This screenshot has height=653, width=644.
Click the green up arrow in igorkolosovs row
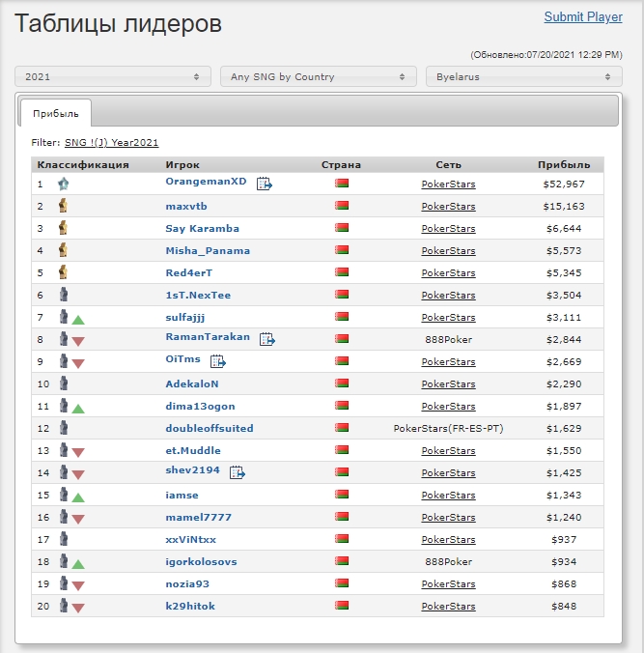coord(78,564)
